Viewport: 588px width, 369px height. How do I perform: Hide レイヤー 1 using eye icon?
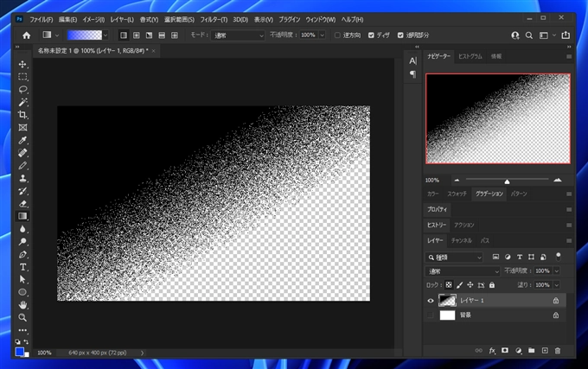[x=431, y=301]
